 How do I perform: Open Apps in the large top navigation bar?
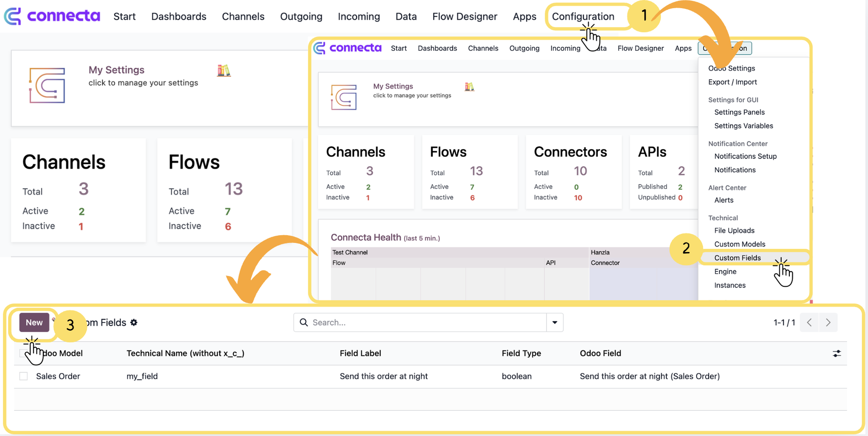pos(524,16)
